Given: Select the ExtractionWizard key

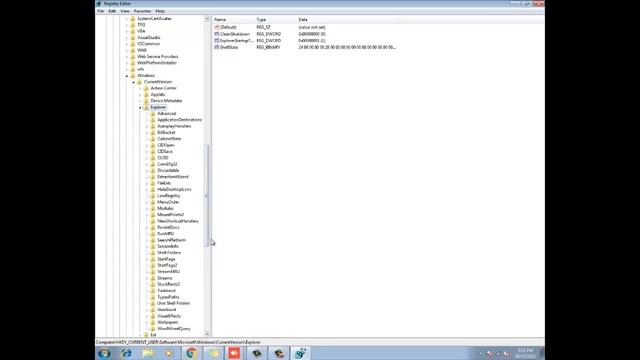Looking at the screenshot, I should click(x=173, y=177).
